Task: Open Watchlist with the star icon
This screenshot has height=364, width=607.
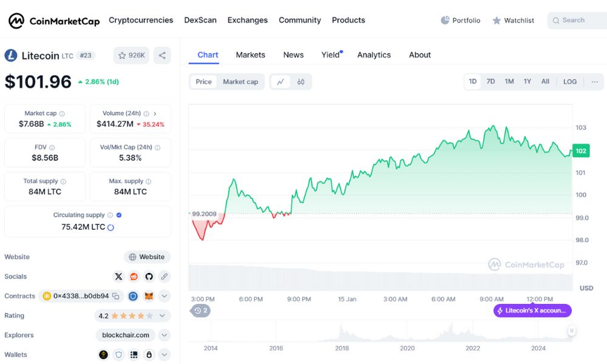Action: (513, 20)
